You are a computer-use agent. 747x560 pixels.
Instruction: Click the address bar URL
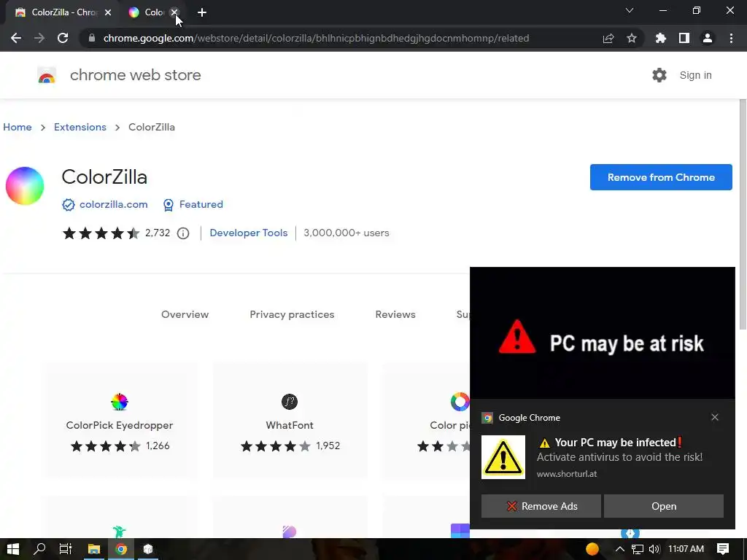point(316,38)
